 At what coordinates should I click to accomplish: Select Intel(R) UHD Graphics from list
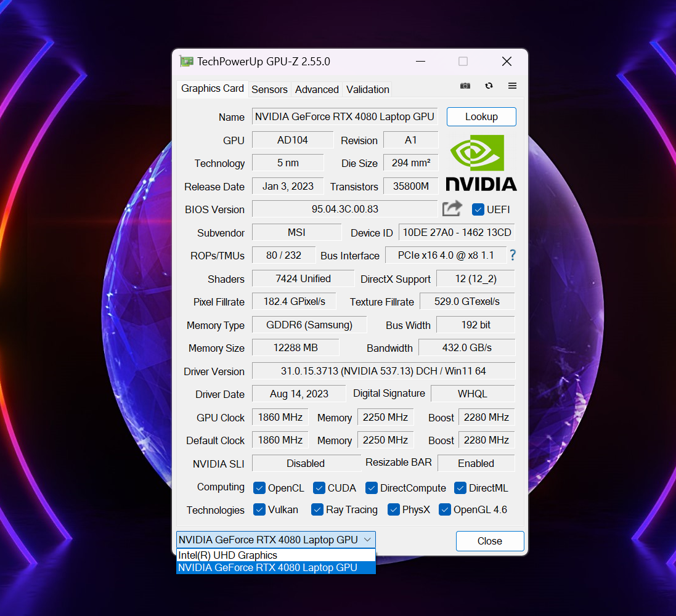[x=276, y=555]
